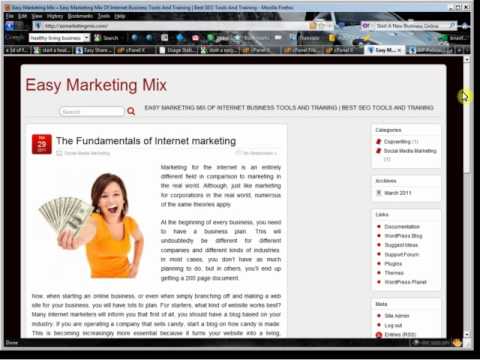Click the Social Media Marketing category link
Screen dimensions: 480x360
pyautogui.click(x=410, y=151)
